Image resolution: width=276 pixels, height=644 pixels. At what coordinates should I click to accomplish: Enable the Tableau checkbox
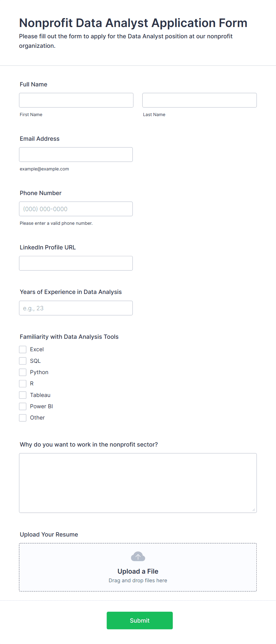click(23, 395)
